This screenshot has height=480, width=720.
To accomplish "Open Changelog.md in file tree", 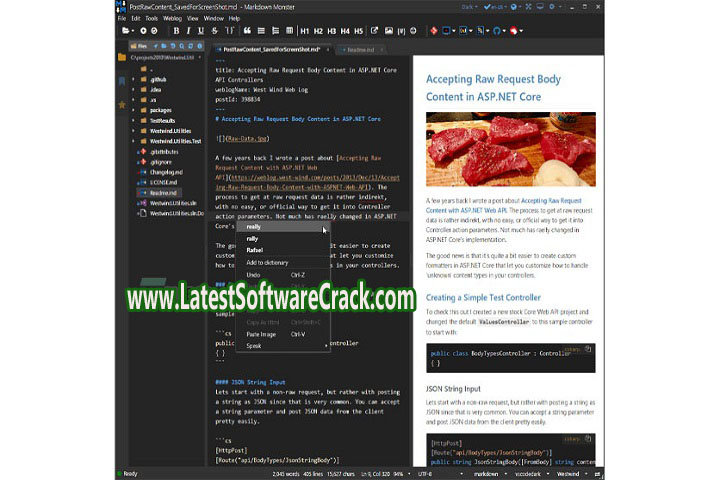I will click(x=165, y=174).
